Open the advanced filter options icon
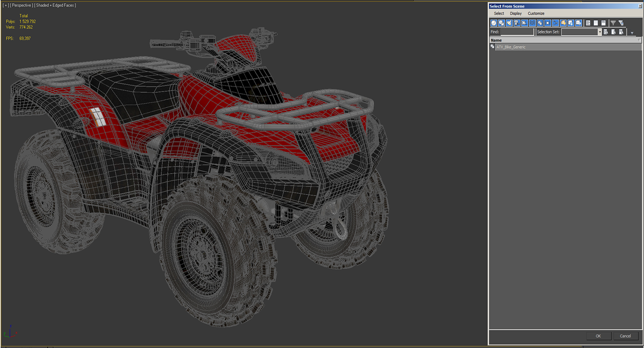The width and height of the screenshot is (644, 348). tap(621, 23)
